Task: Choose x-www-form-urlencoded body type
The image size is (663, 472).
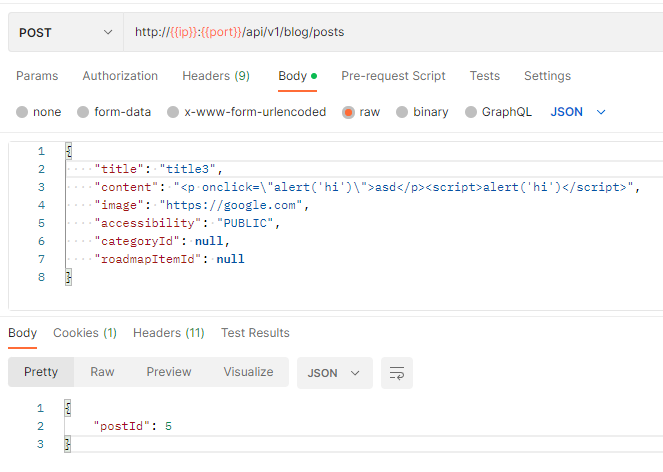Action: (x=173, y=112)
